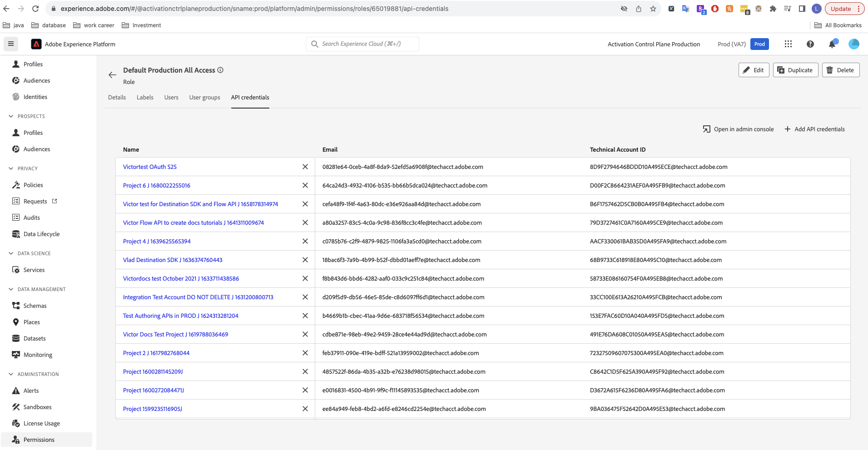Viewport: 868px width, 450px height.
Task: Switch to the User groups tab
Action: (204, 97)
